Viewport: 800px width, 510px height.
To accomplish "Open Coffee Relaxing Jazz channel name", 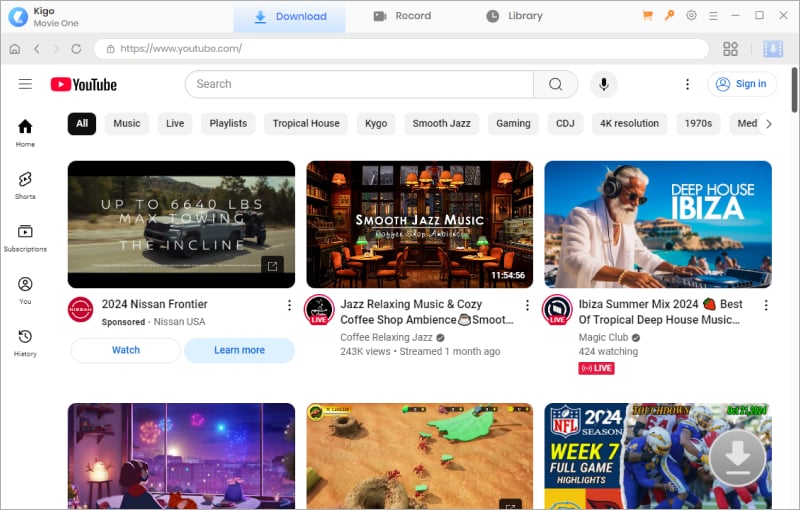I will 387,338.
